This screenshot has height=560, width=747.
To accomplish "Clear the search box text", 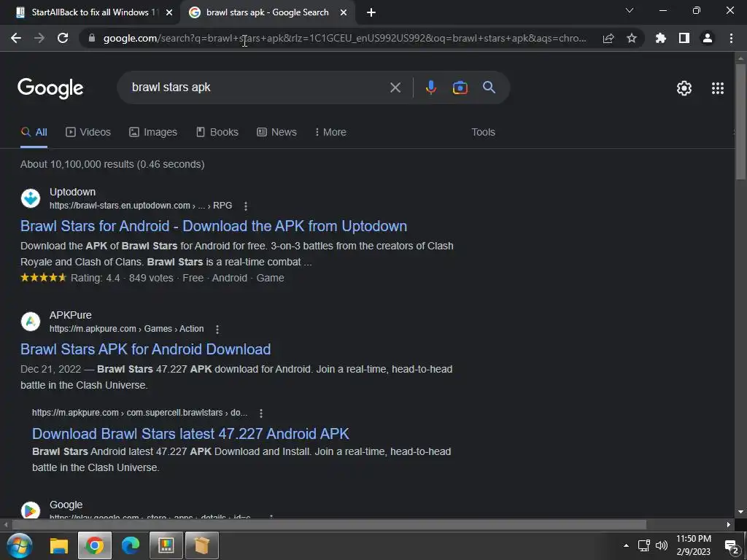I will click(395, 87).
